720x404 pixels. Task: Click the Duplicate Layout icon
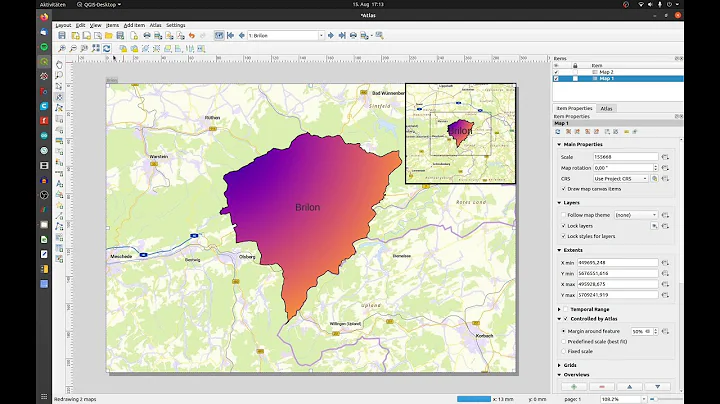86,35
